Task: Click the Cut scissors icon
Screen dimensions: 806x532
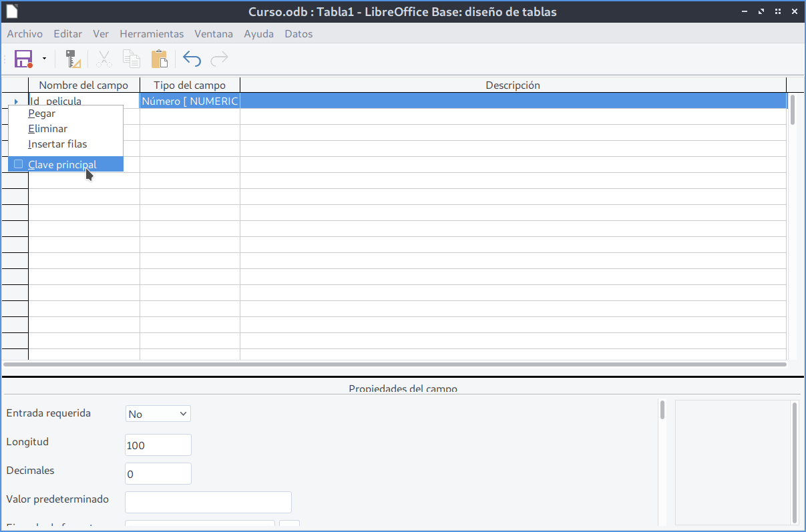Action: pos(104,59)
